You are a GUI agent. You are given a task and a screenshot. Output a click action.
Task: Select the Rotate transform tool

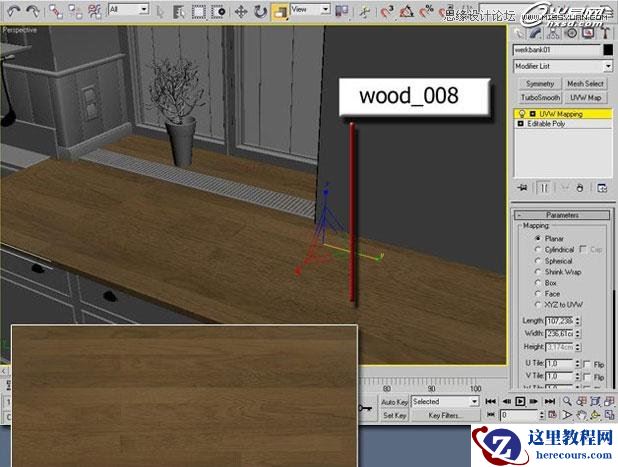[260, 10]
